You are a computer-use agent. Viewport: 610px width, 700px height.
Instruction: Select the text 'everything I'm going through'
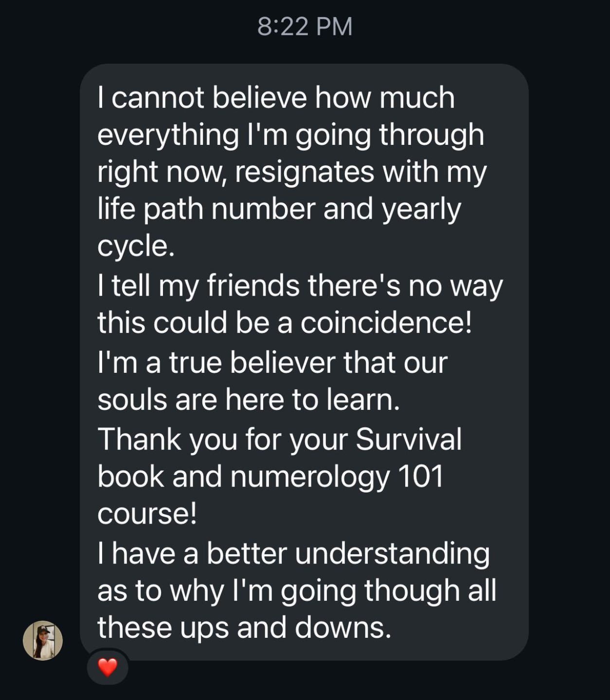290,135
